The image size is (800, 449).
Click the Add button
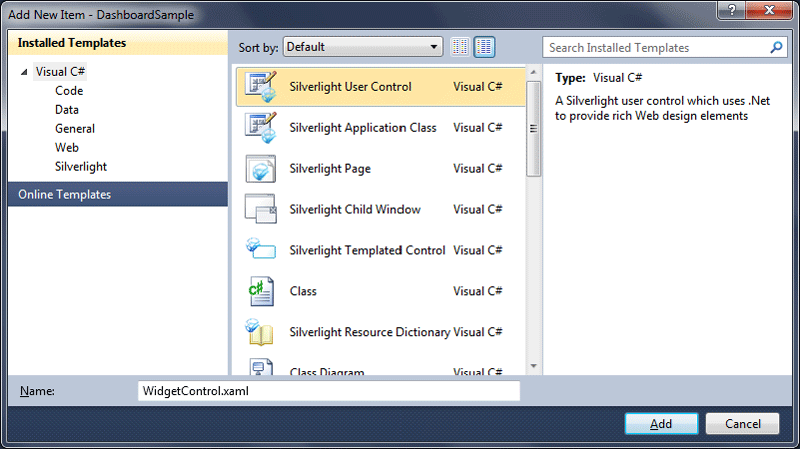pyautogui.click(x=661, y=424)
